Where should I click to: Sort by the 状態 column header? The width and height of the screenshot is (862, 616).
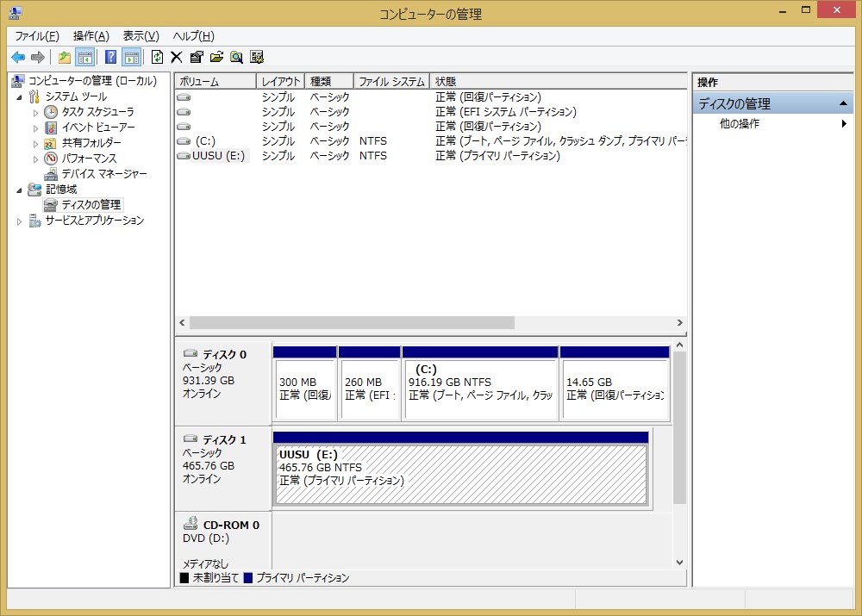pos(559,81)
